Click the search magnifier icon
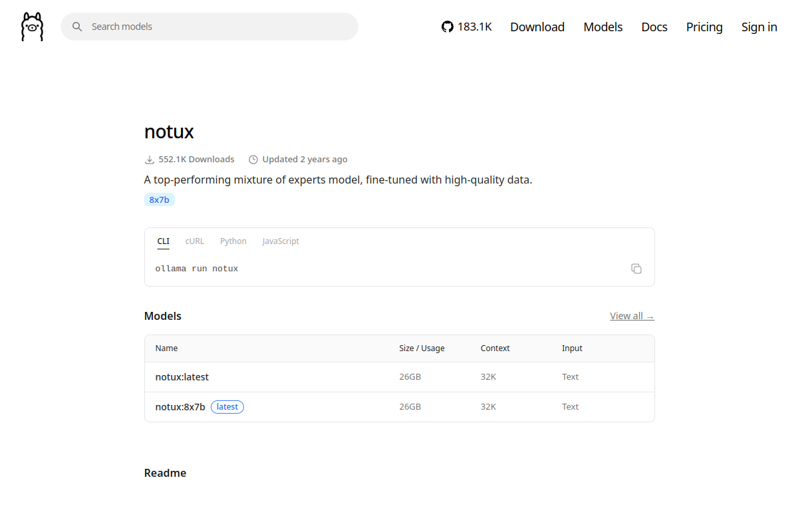Image resolution: width=798 pixels, height=532 pixels. [x=77, y=27]
